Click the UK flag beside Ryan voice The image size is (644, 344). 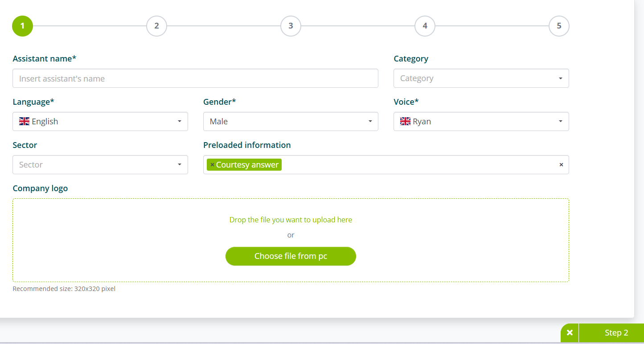405,121
